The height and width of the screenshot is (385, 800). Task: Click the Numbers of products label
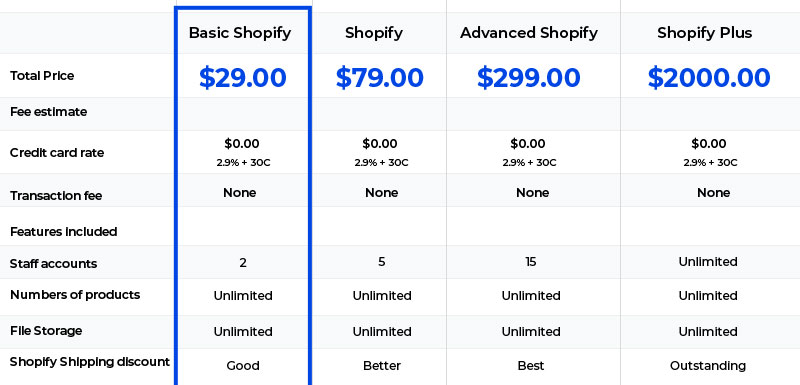(x=75, y=295)
